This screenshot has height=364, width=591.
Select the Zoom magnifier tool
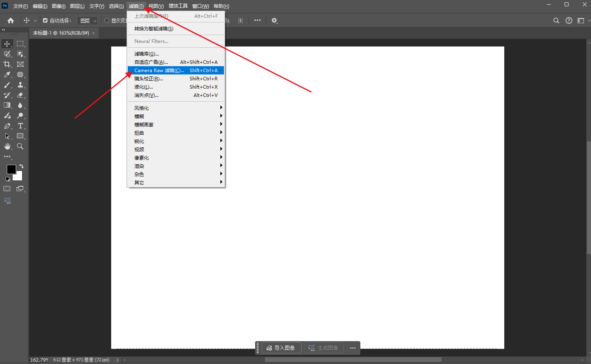click(x=20, y=146)
